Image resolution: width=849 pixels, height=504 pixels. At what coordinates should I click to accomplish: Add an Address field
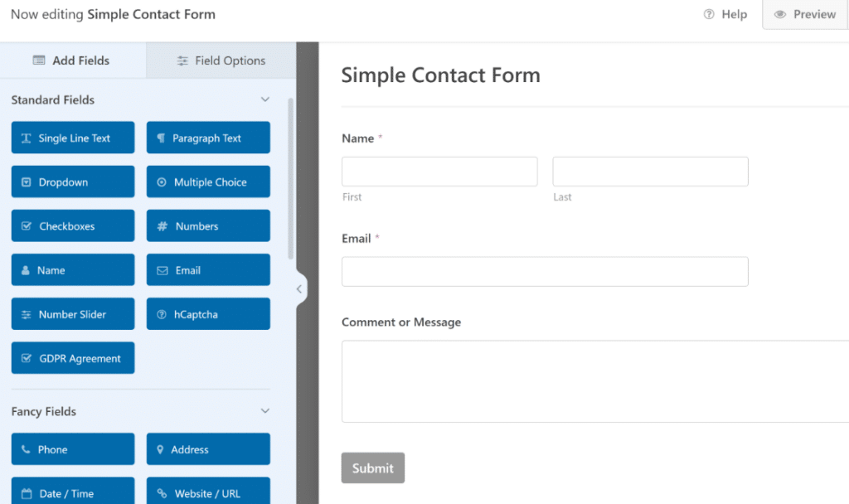pyautogui.click(x=207, y=448)
